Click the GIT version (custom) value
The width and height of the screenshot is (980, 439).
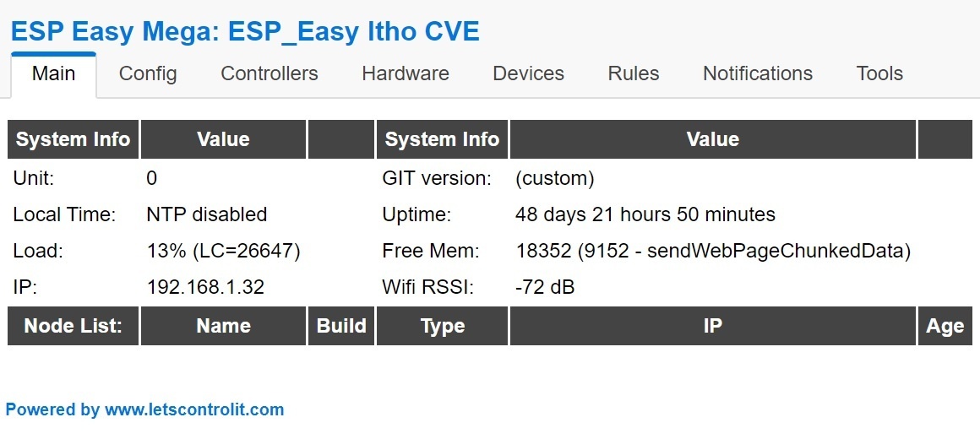click(554, 178)
